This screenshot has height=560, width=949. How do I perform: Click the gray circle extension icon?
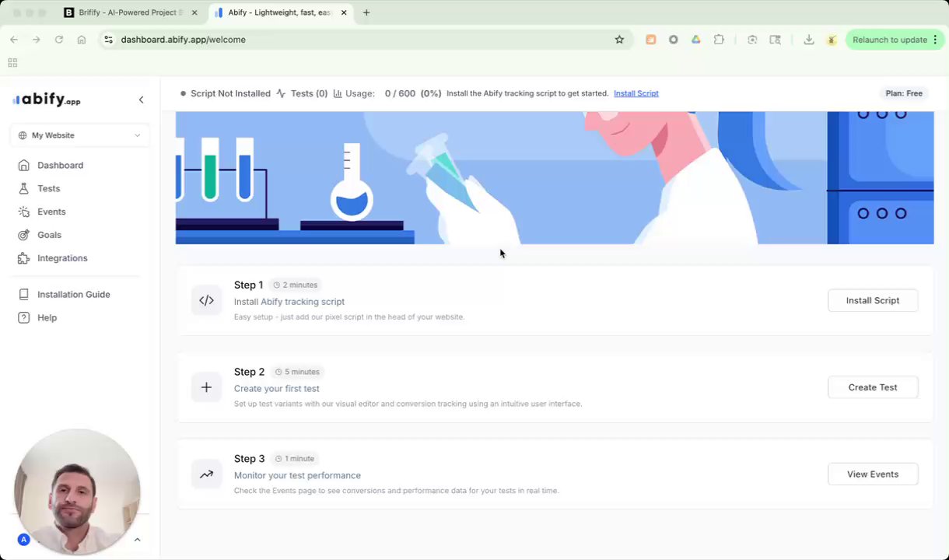(674, 40)
